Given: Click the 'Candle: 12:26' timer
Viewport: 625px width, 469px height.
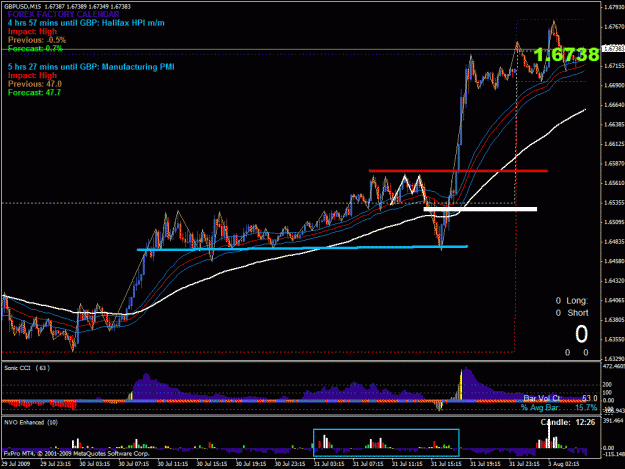Looking at the screenshot, I should coord(568,422).
